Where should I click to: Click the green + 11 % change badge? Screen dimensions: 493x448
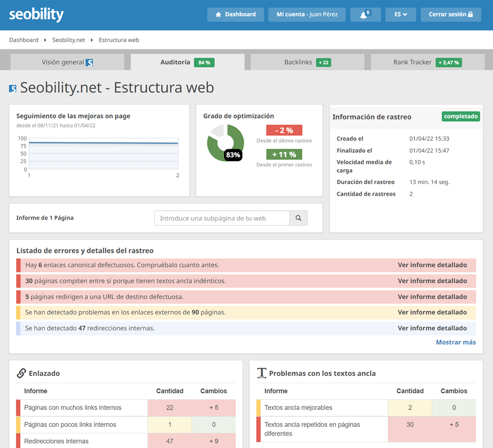pos(284,155)
